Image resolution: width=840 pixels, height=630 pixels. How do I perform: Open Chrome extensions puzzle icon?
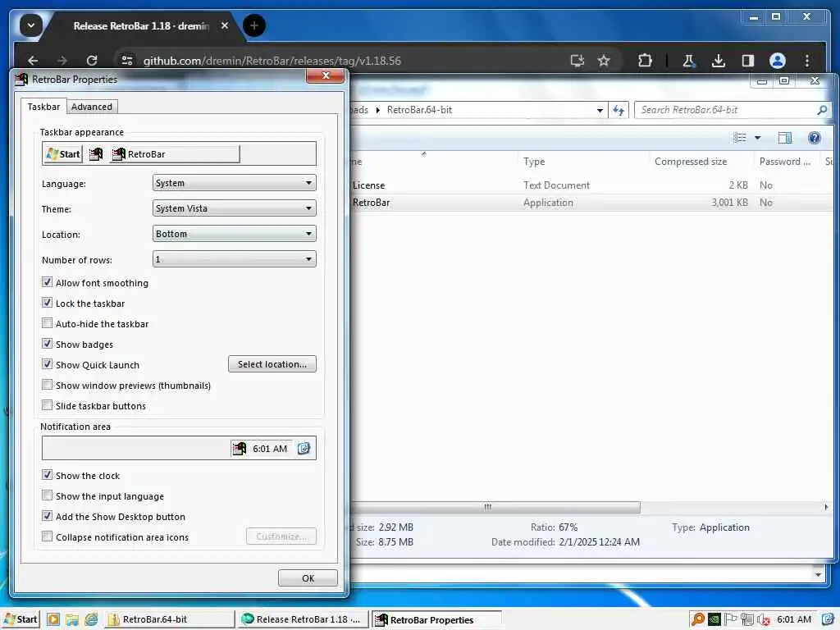pyautogui.click(x=645, y=61)
